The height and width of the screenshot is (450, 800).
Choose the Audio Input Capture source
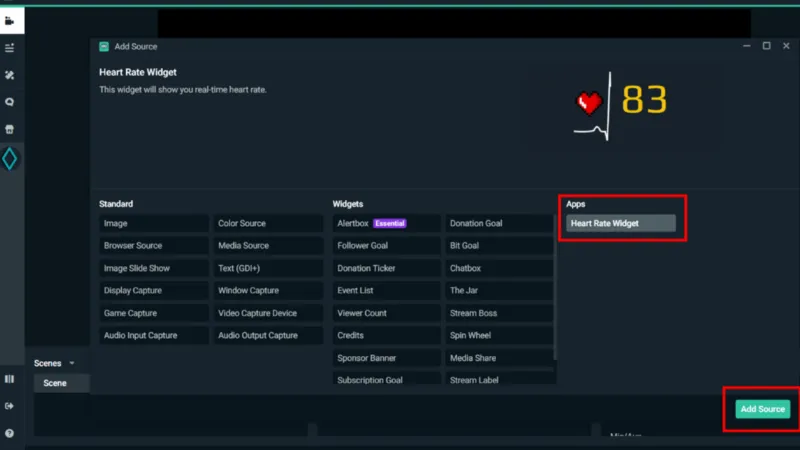tap(154, 336)
